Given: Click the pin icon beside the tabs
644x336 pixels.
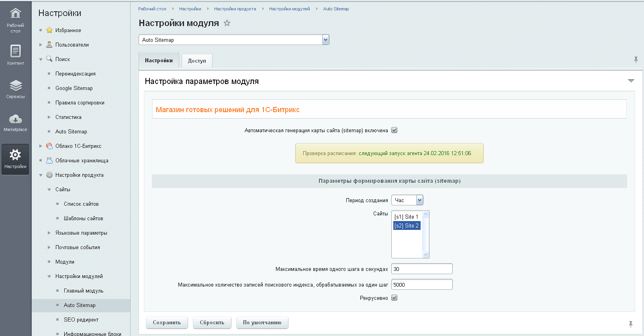Looking at the screenshot, I should 636,60.
